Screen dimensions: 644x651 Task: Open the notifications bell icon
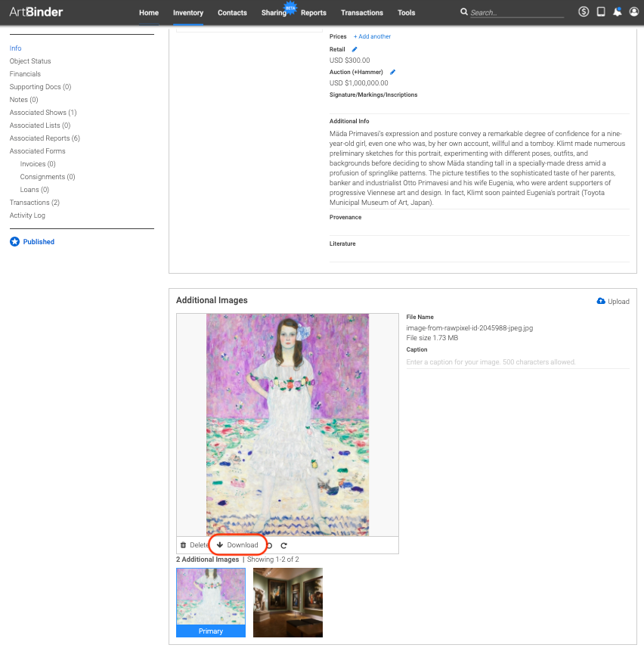tap(617, 11)
